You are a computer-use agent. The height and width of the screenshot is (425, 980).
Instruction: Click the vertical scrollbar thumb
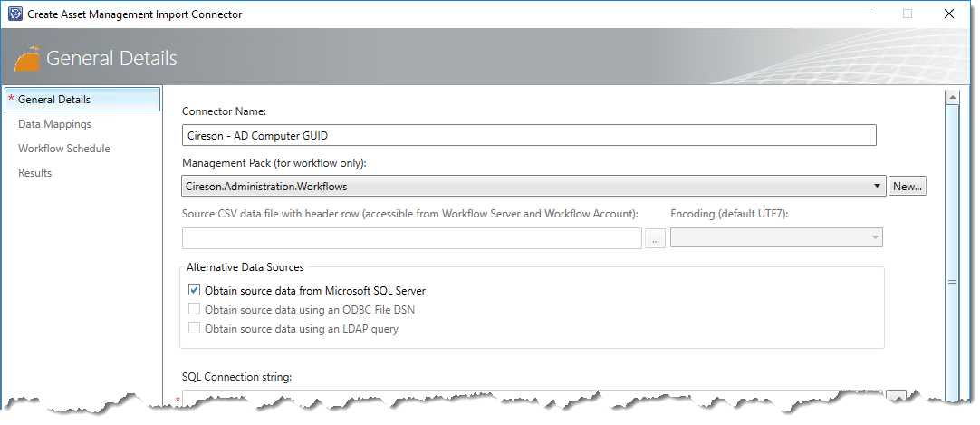[x=952, y=281]
